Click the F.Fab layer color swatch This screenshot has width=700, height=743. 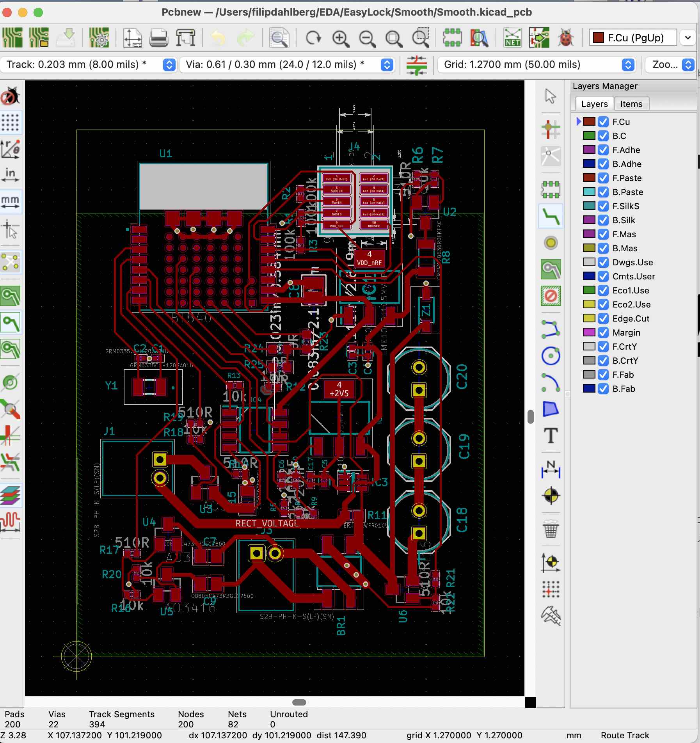[589, 375]
